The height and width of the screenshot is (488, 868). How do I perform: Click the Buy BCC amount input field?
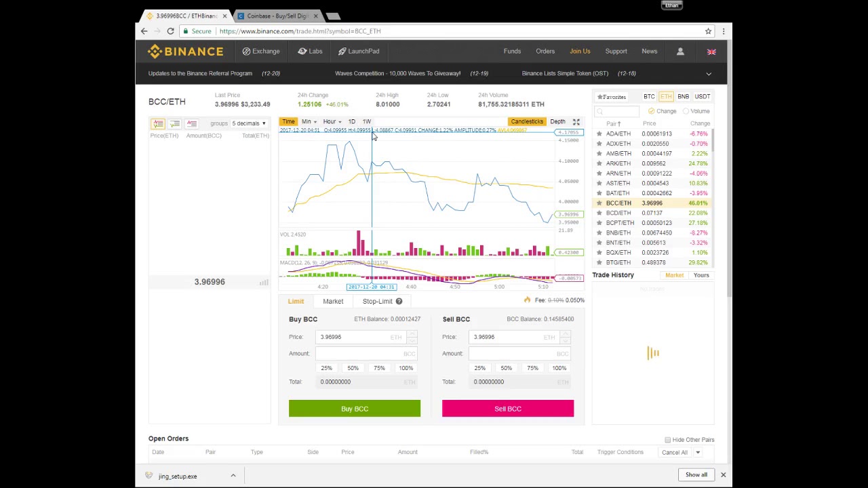366,353
